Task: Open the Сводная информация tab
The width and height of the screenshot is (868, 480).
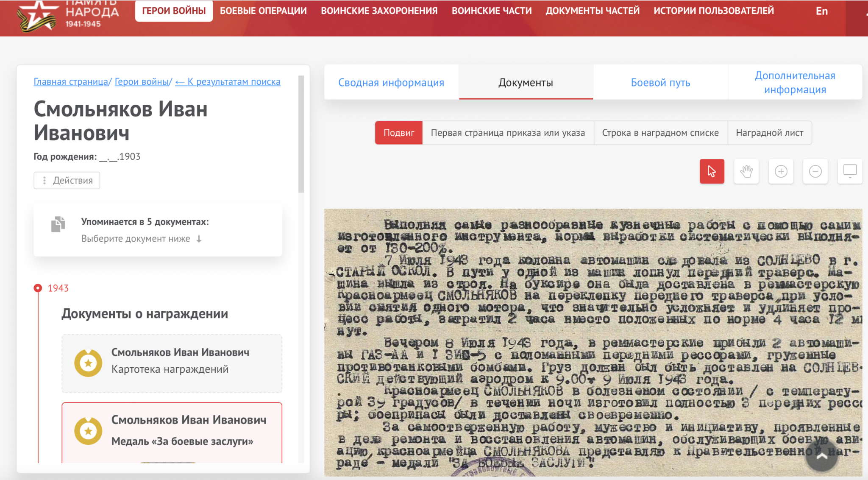Action: (x=391, y=82)
